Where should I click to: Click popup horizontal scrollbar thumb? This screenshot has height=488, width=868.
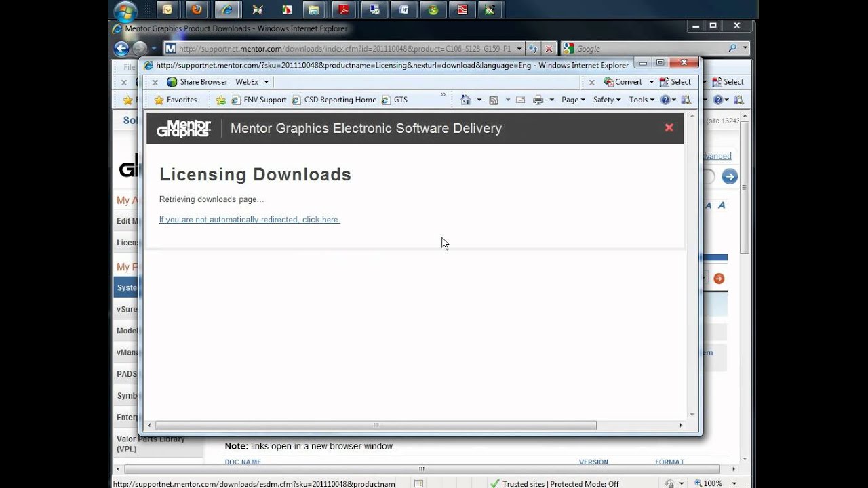[x=376, y=426]
